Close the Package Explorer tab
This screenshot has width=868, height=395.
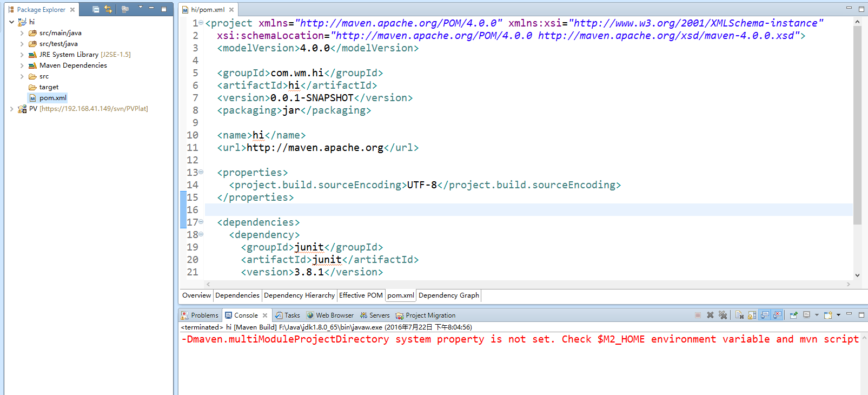point(72,10)
